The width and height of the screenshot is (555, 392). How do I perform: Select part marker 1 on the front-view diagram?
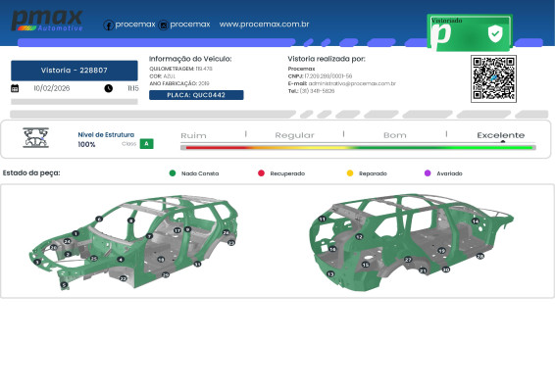(76, 233)
